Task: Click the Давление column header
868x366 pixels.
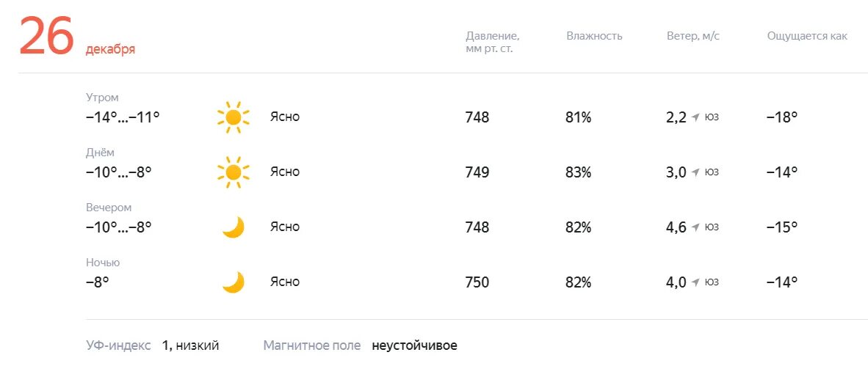Action: (492, 42)
